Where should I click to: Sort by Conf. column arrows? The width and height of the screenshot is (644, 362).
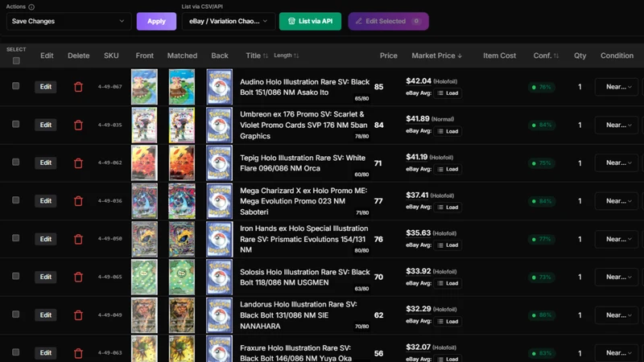(x=556, y=56)
